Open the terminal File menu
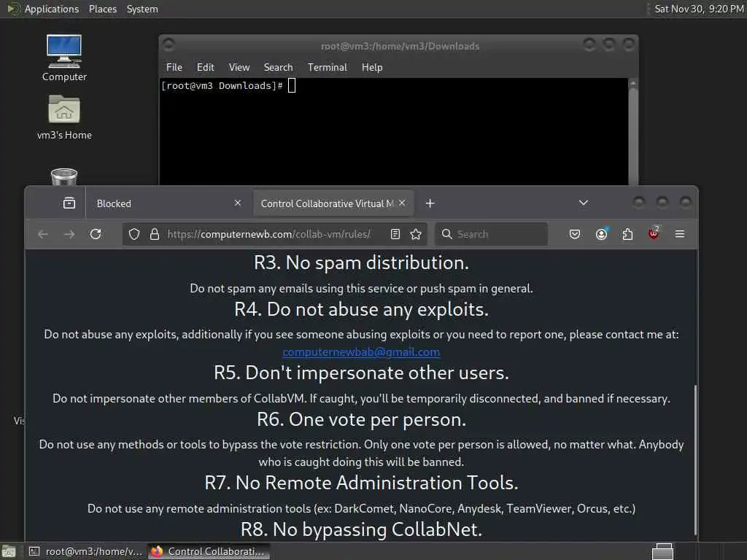The height and width of the screenshot is (560, 747). click(174, 67)
